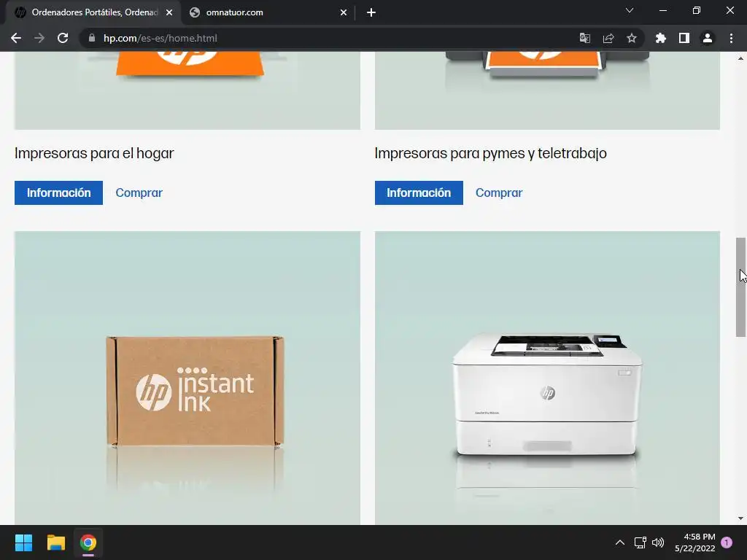Click the vertical scrollbar thumb
The height and width of the screenshot is (560, 747).
pos(740,287)
